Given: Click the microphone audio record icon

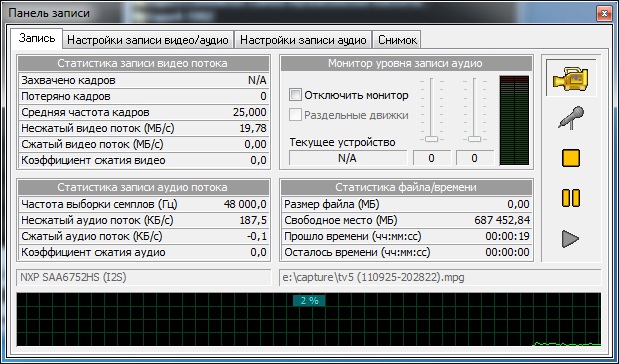Looking at the screenshot, I should [571, 118].
